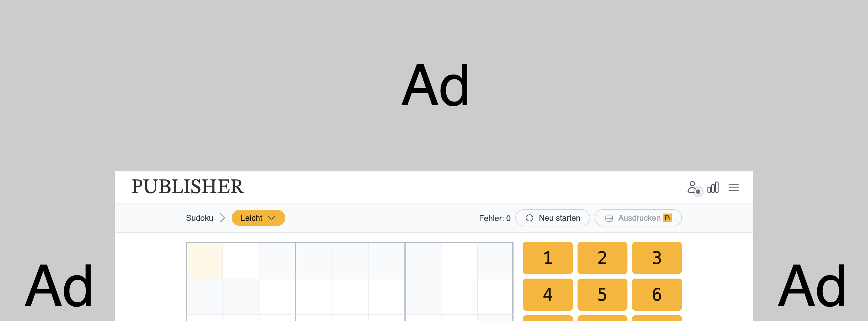The width and height of the screenshot is (868, 321).
Task: Open the statistics bar chart icon
Action: [713, 187]
